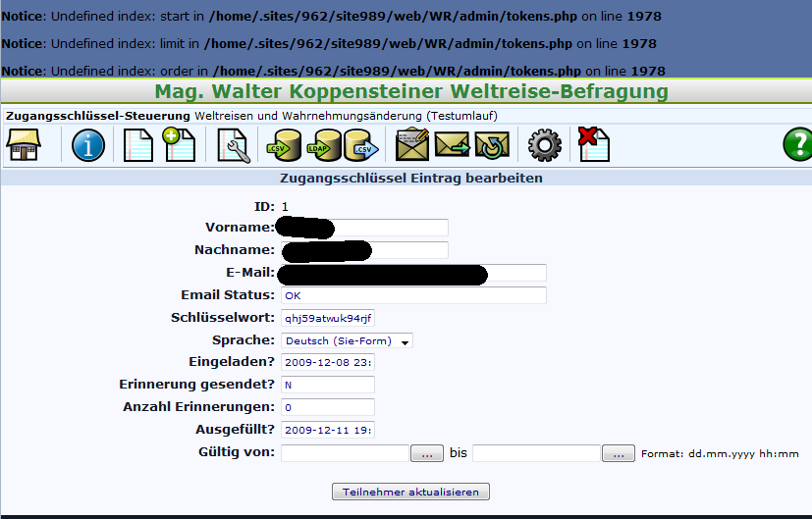Open the green help question mark icon

pyautogui.click(x=797, y=144)
